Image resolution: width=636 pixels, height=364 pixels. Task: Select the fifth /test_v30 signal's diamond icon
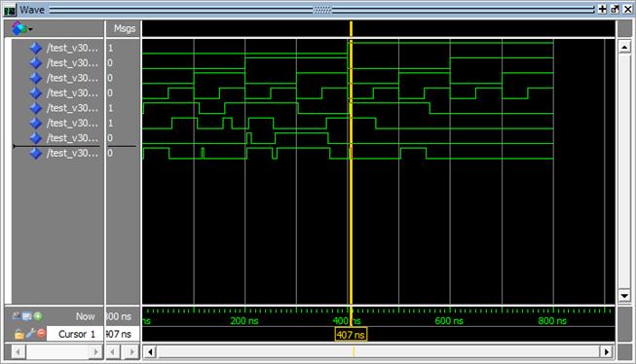(36, 108)
